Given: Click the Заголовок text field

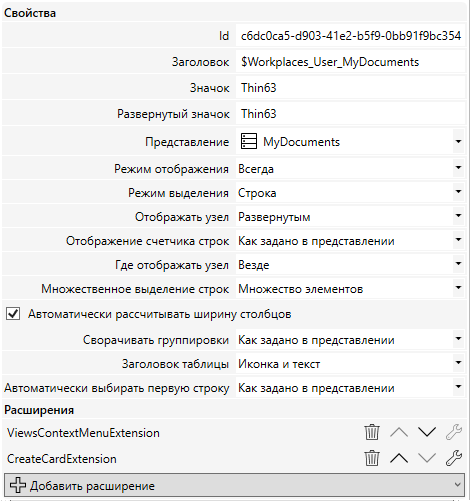Looking at the screenshot, I should click(x=350, y=62).
